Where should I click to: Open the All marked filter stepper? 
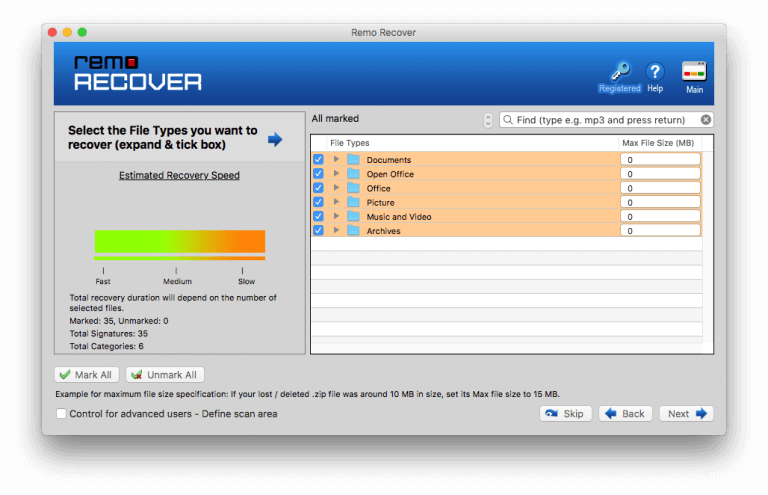point(488,120)
